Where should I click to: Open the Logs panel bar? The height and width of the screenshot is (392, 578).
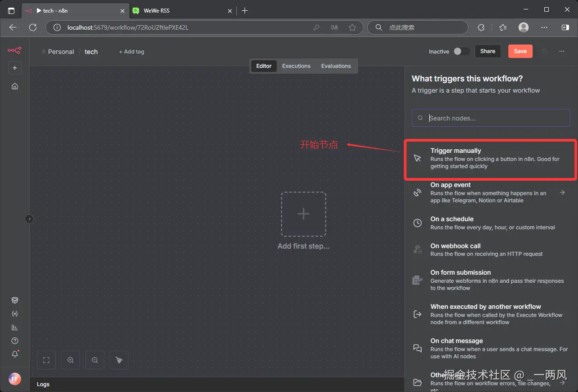coord(217,384)
